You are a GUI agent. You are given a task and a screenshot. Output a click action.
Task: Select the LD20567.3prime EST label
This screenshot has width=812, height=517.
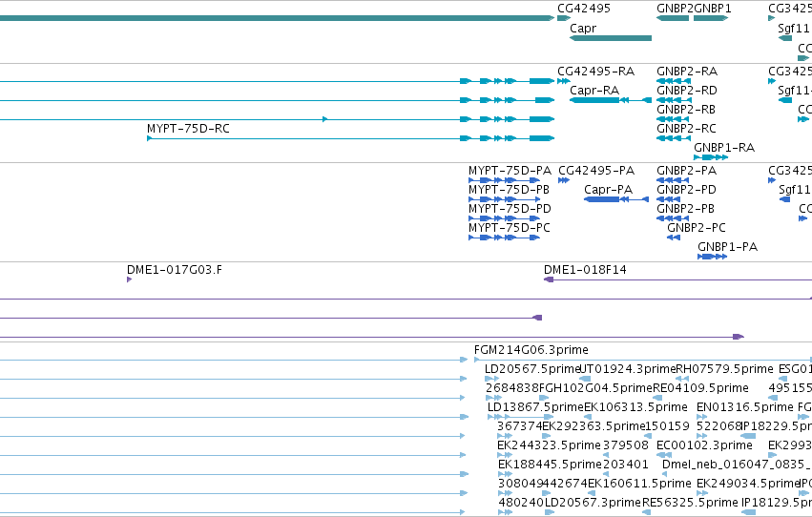tap(593, 503)
